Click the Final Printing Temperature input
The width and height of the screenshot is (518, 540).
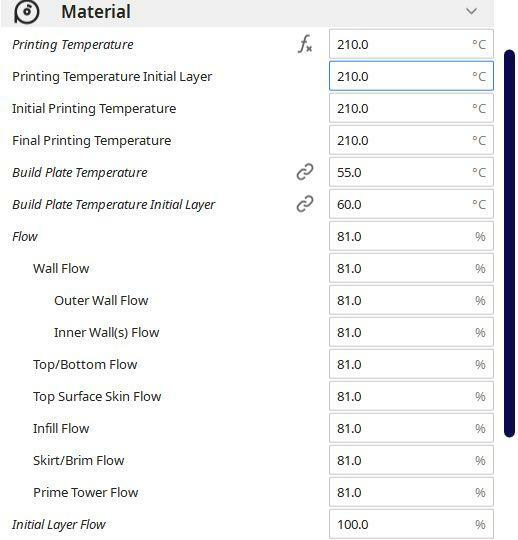(411, 140)
